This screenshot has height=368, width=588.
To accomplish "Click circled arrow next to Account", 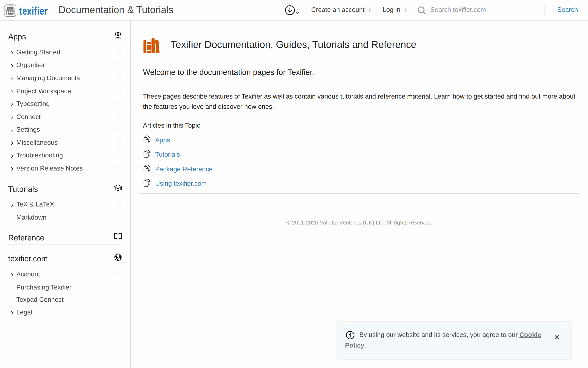I will tap(118, 273).
